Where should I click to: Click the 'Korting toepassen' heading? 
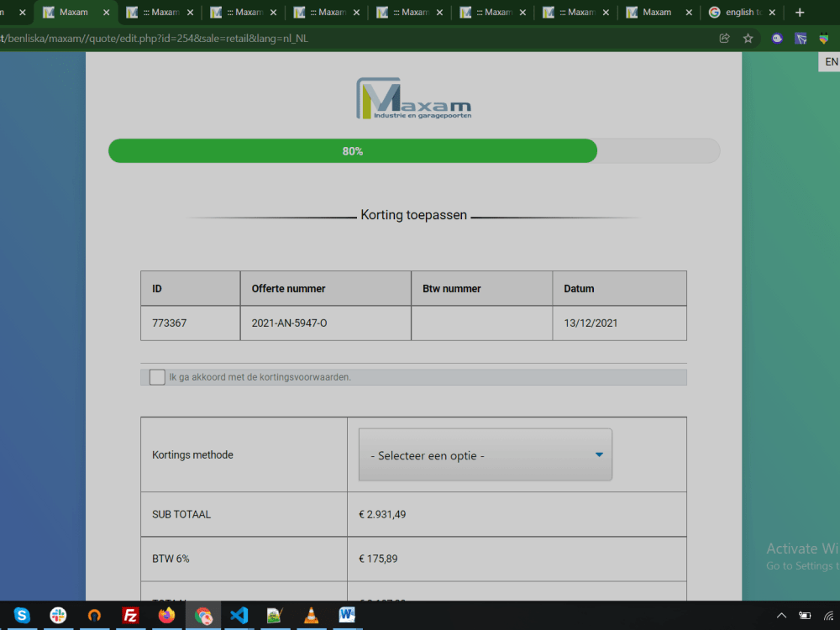[413, 215]
